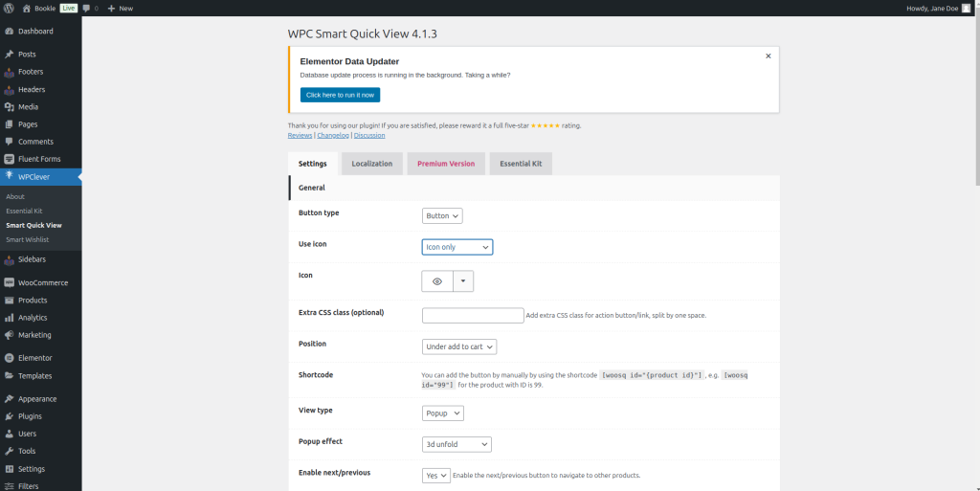Click the Sidebars menu icon
Screen dimensions: 980x491
[x=10, y=259]
